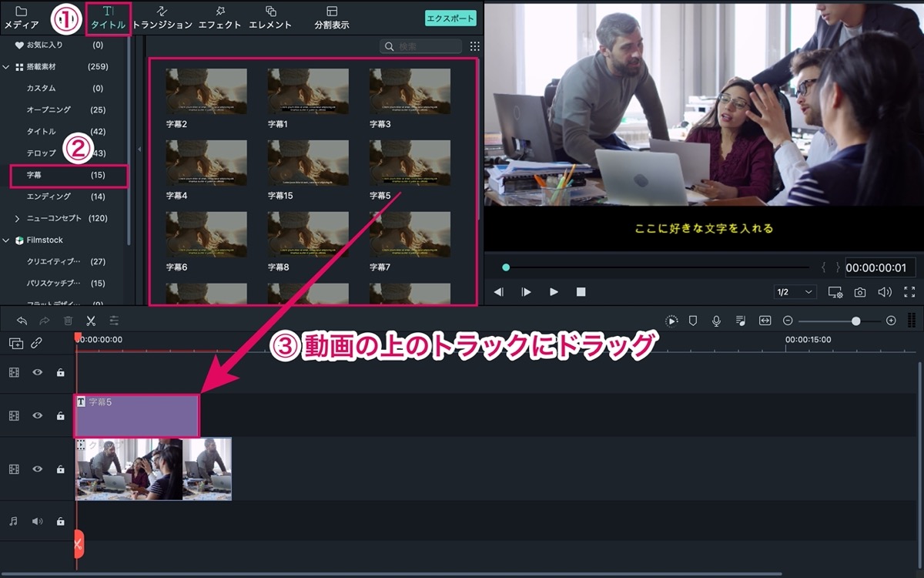Image resolution: width=924 pixels, height=578 pixels.
Task: Click the microphone voiceover icon
Action: (x=716, y=321)
